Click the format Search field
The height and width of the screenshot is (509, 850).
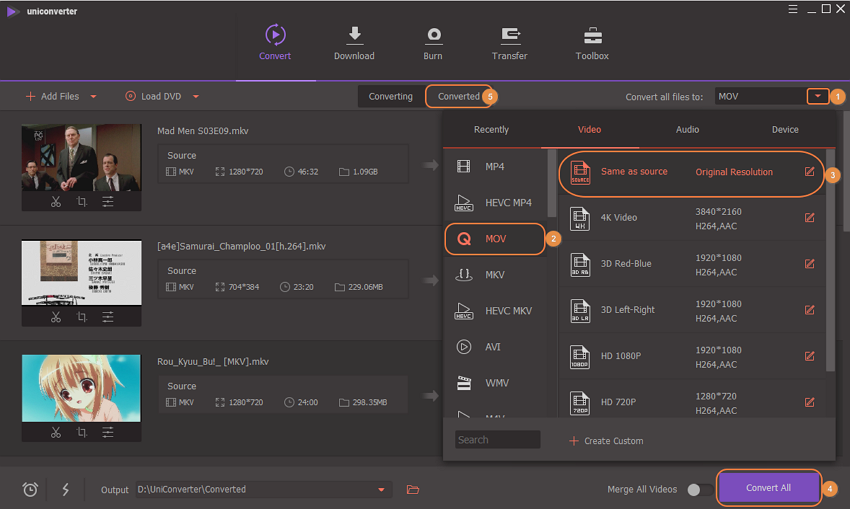498,440
